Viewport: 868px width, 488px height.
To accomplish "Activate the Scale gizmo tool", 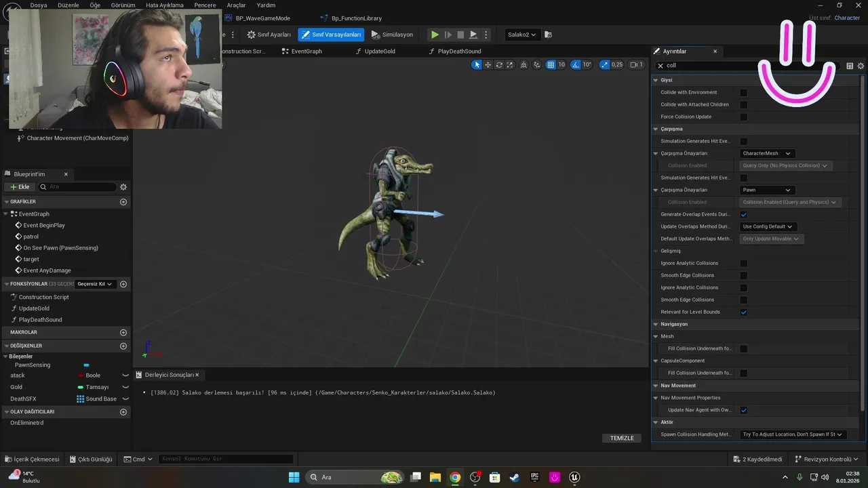I will (x=510, y=64).
